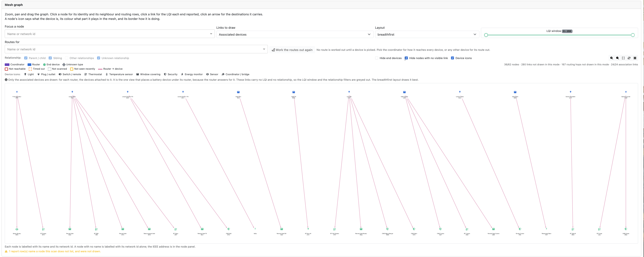Zoom out the graph with magnifier minus
Viewport: 644px width, 257px height.
click(x=617, y=58)
